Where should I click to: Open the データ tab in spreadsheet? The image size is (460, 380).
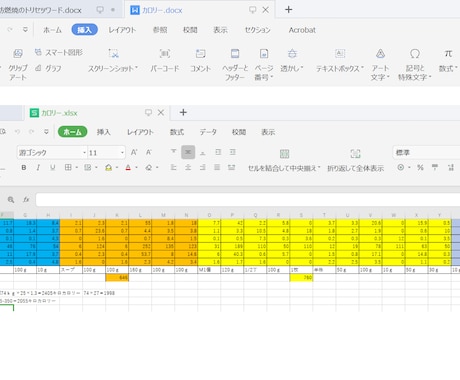click(x=208, y=132)
